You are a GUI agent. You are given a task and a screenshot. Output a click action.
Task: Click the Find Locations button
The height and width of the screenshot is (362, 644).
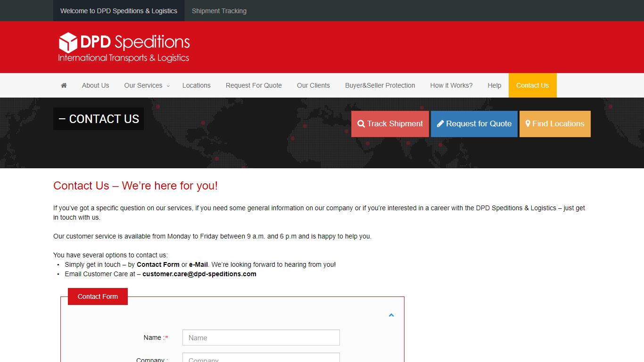pyautogui.click(x=555, y=124)
